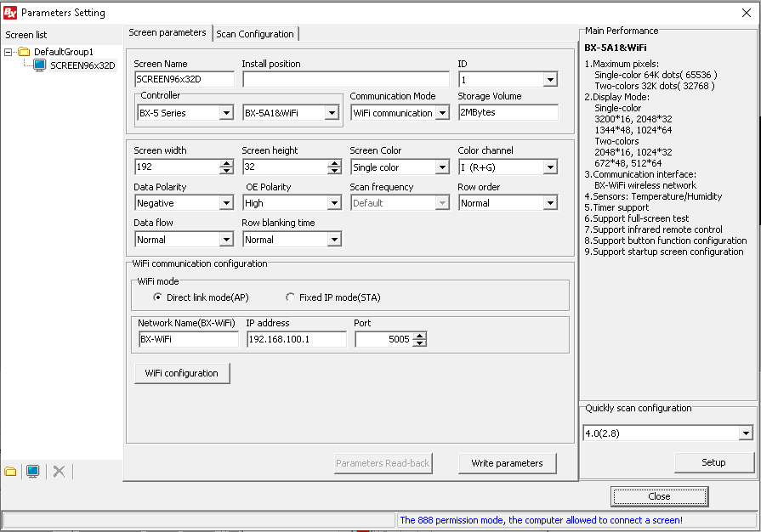Click 'Single-color 64K dots( 65536 )' text
Screen dimensions: 761x532
(656, 75)
